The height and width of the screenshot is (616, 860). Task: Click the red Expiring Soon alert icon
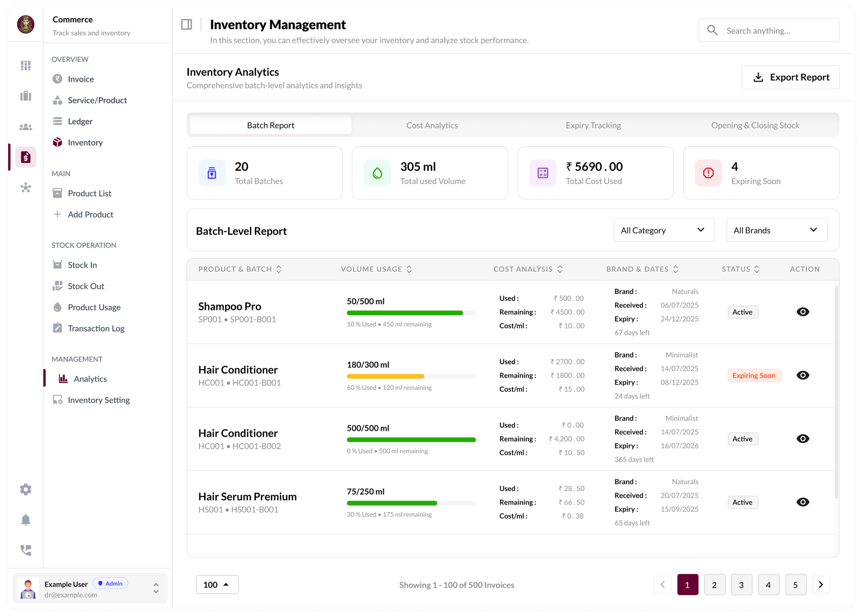point(708,173)
